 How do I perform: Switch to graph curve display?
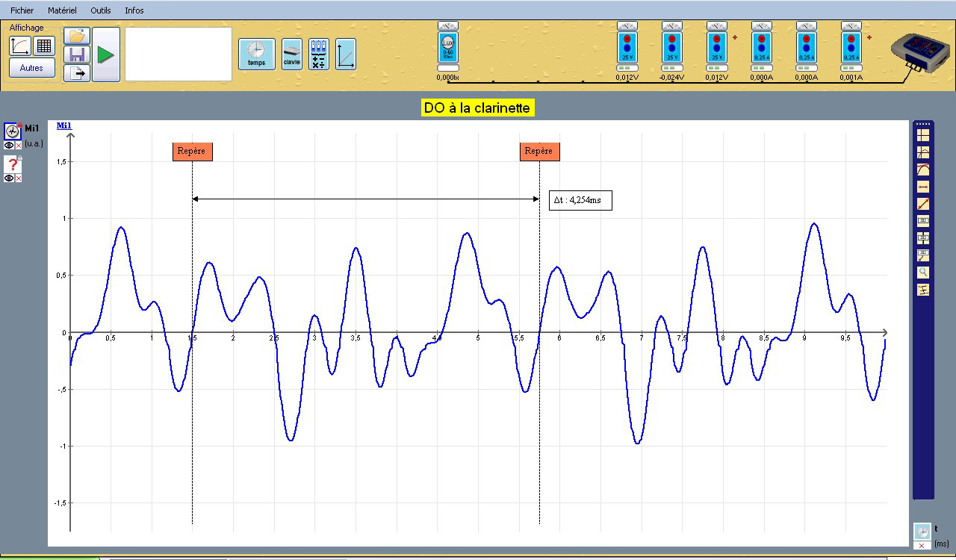[20, 46]
